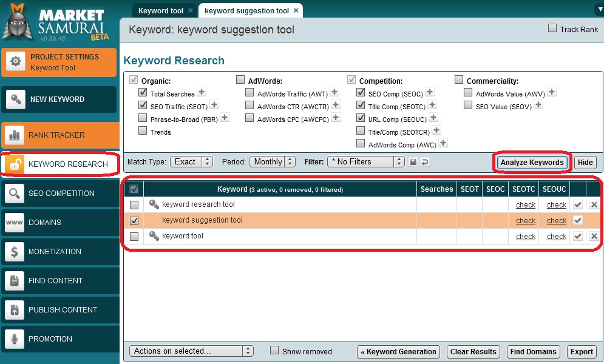Click the Hide button

(585, 163)
